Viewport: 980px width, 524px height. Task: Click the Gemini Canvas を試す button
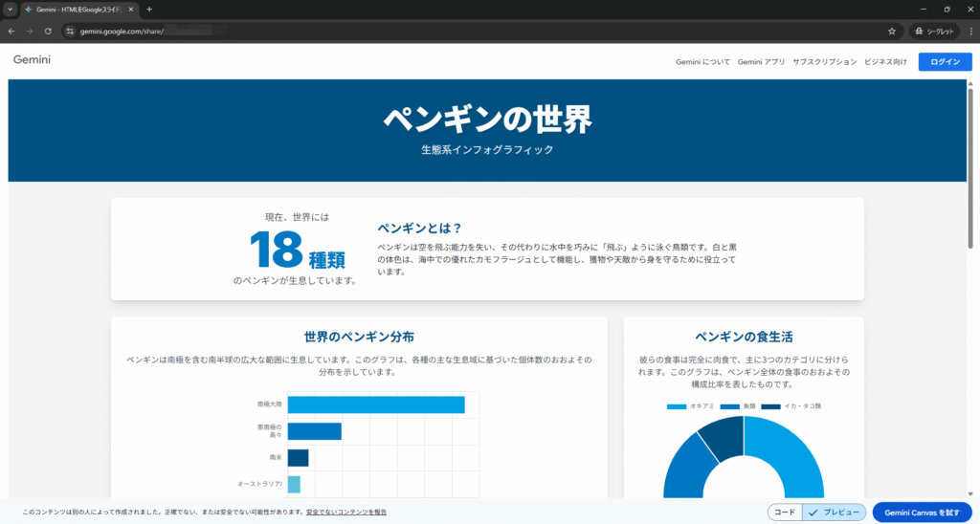922,513
